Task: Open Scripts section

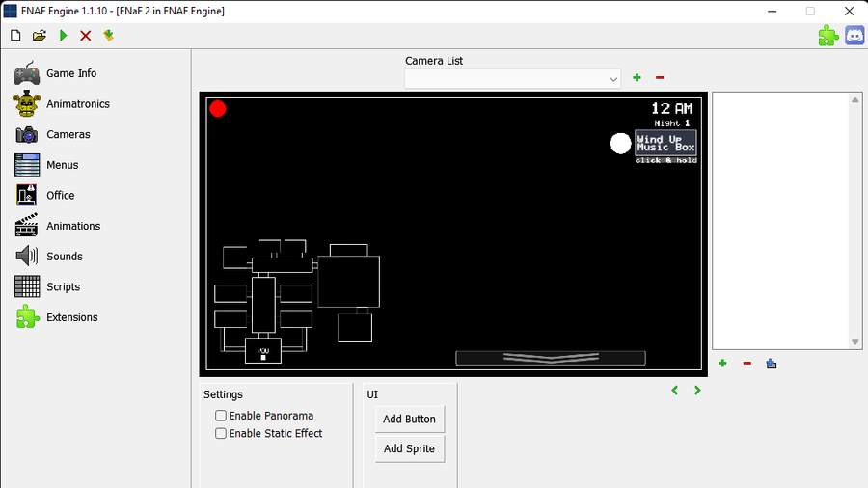Action: click(47, 286)
